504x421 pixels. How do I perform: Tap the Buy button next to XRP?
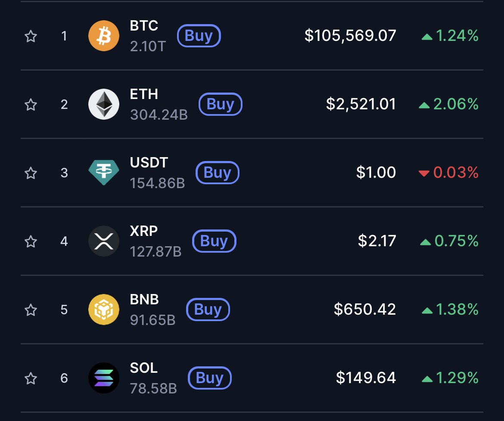[x=214, y=241]
